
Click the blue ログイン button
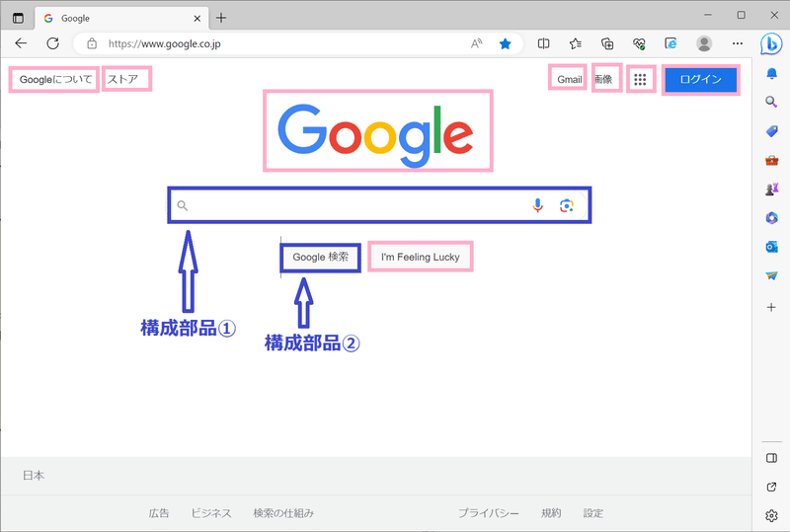tap(701, 80)
